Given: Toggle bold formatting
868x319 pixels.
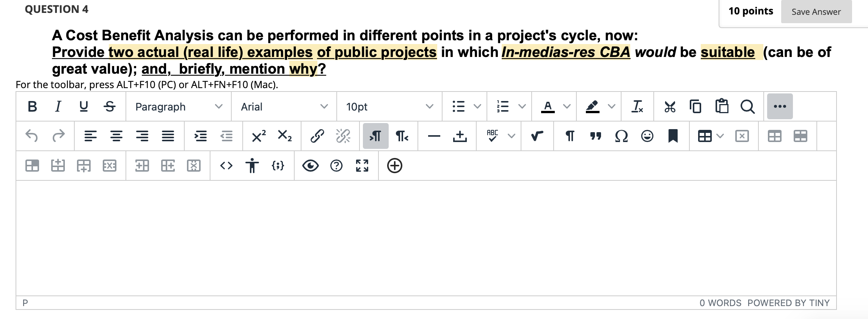Looking at the screenshot, I should [33, 106].
